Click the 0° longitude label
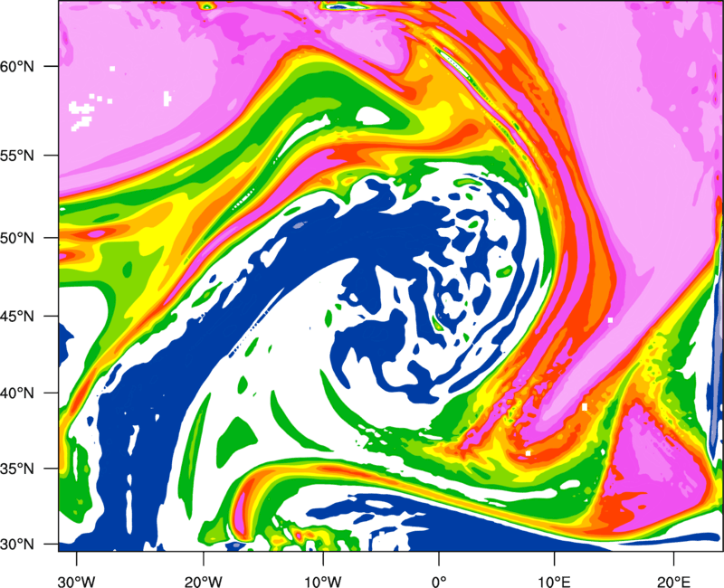 click(x=439, y=582)
